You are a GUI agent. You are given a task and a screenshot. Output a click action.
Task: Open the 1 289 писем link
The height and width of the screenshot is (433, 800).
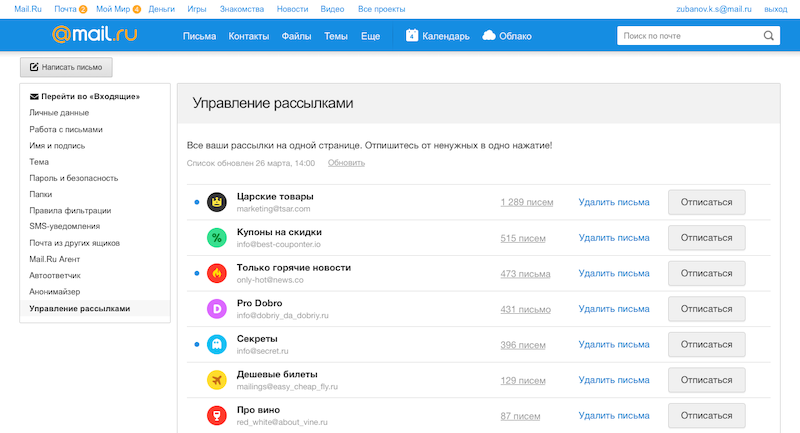527,202
